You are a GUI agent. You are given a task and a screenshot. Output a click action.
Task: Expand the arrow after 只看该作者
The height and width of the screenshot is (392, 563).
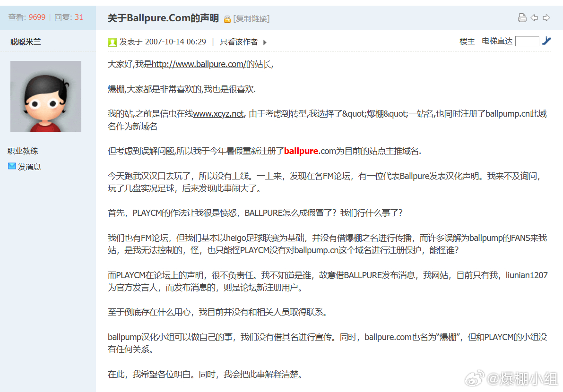265,43
